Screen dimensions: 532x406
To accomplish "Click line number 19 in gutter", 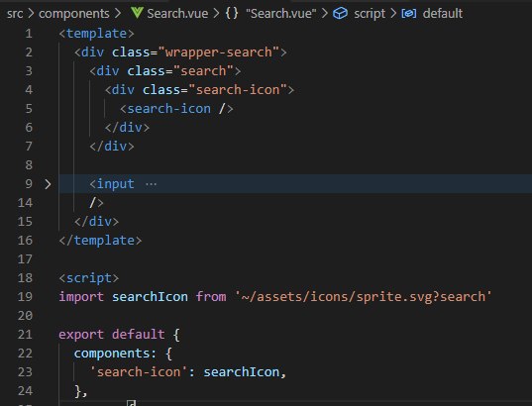I will 25,297.
